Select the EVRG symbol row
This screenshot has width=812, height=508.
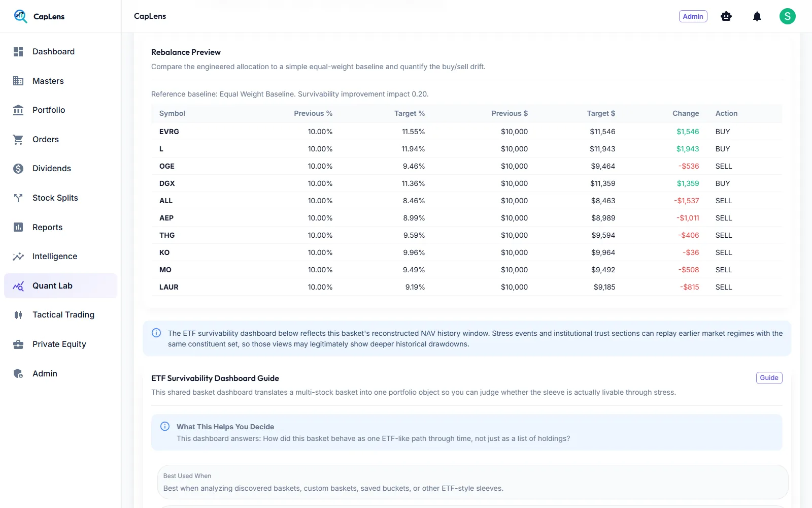[x=466, y=132]
